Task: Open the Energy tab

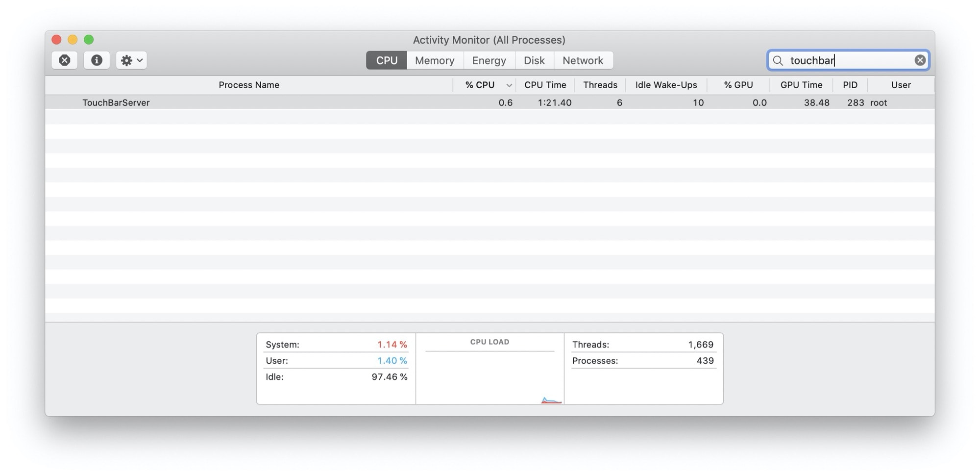Action: click(489, 60)
